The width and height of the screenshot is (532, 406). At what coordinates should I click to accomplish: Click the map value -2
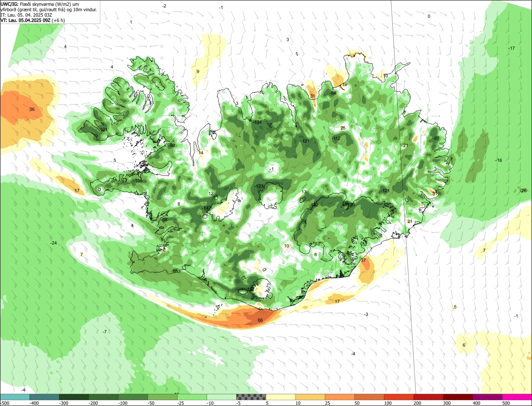click(164, 6)
